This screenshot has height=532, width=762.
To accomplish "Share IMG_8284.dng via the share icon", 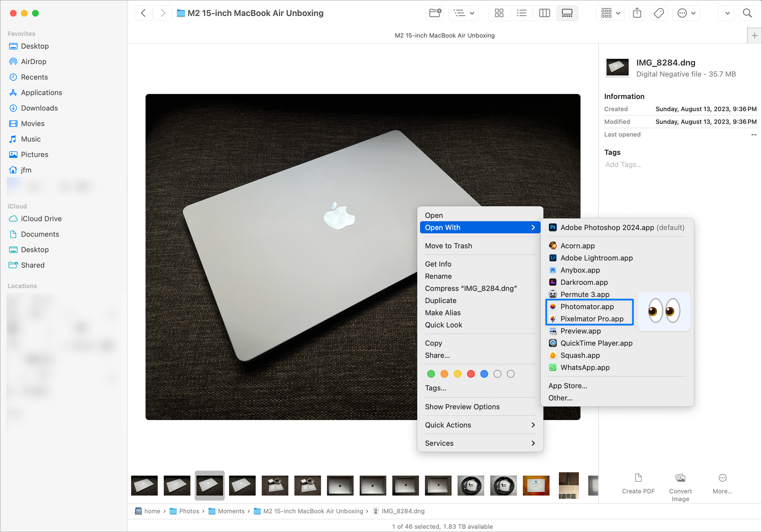I will [637, 13].
